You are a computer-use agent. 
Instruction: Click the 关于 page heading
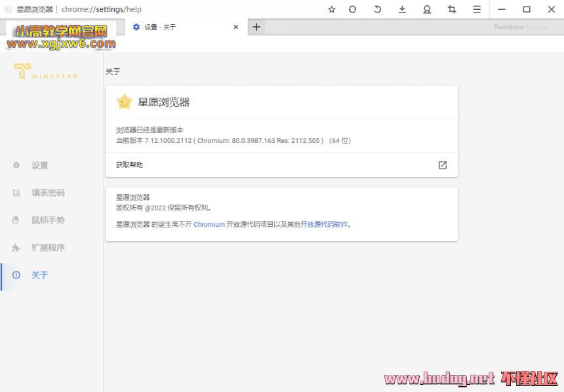pos(113,71)
